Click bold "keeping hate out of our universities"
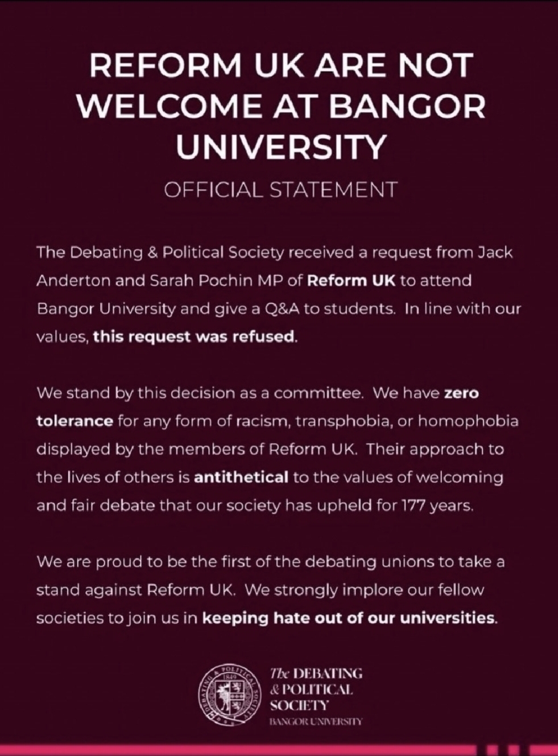This screenshot has height=756, width=558. [x=349, y=618]
